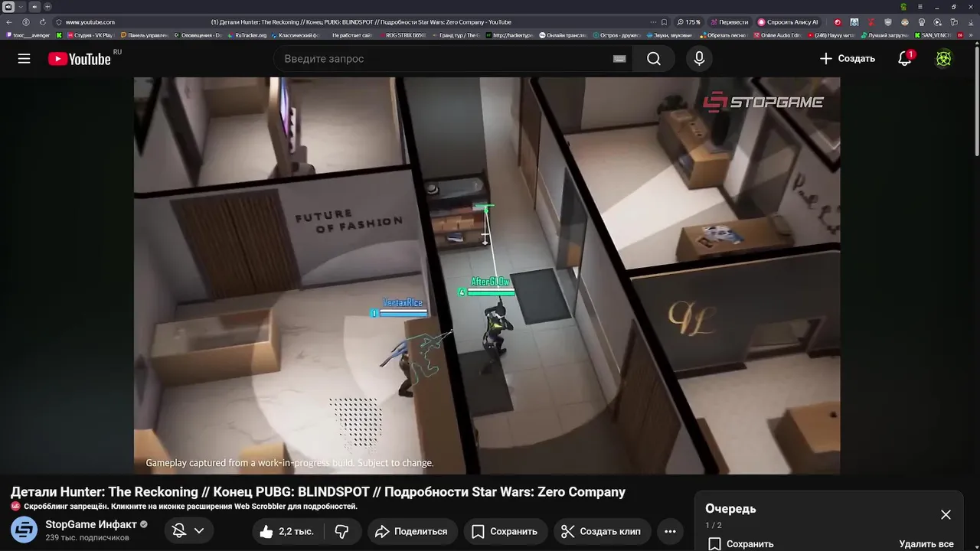This screenshot has width=980, height=551.
Task: Click the address bar showing www.youtube.com
Action: tap(90, 22)
